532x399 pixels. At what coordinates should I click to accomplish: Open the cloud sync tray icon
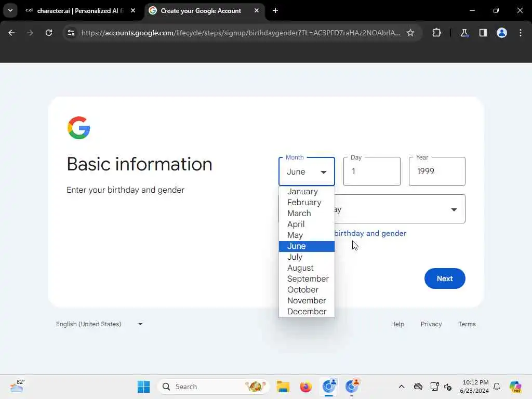[x=418, y=387]
